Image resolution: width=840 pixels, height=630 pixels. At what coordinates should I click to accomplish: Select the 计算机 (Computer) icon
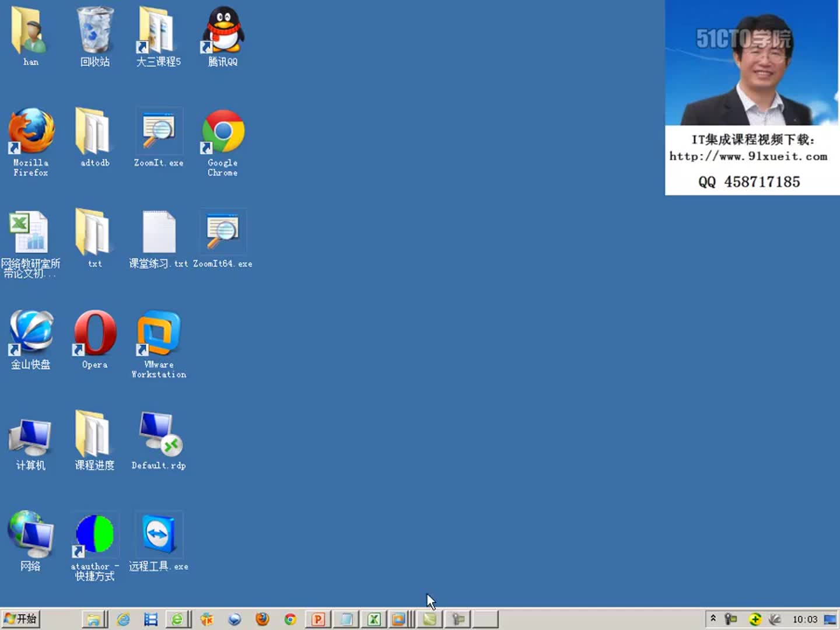point(30,443)
